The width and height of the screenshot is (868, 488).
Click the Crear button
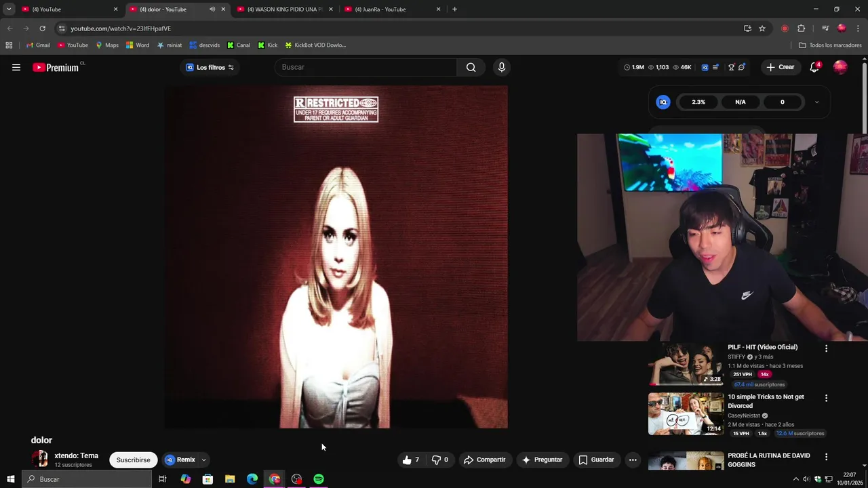(780, 67)
